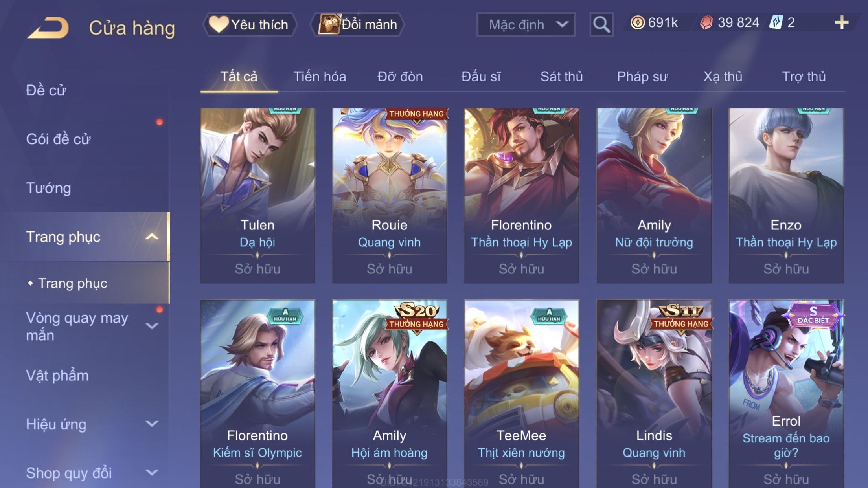Open the Mặc định sort dropdown
Viewport: 868px width, 488px height.
coord(526,24)
